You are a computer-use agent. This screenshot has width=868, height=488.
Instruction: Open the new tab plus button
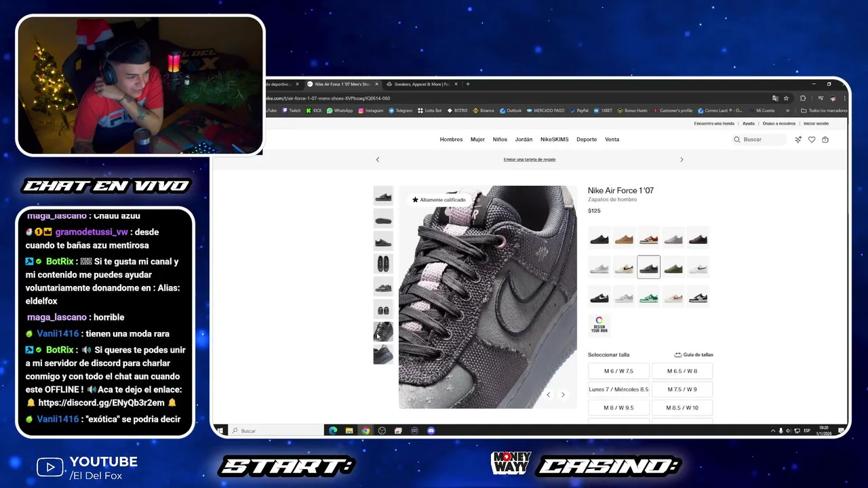pyautogui.click(x=467, y=84)
